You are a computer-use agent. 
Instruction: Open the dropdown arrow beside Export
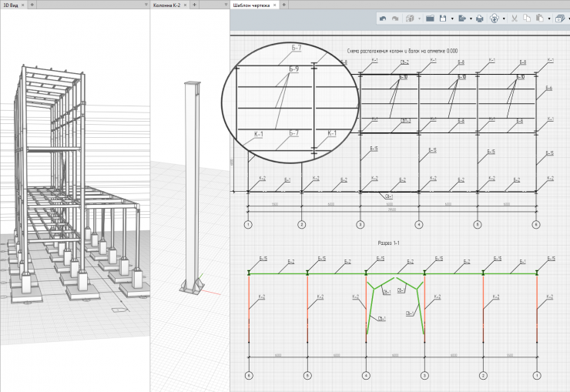click(470, 18)
